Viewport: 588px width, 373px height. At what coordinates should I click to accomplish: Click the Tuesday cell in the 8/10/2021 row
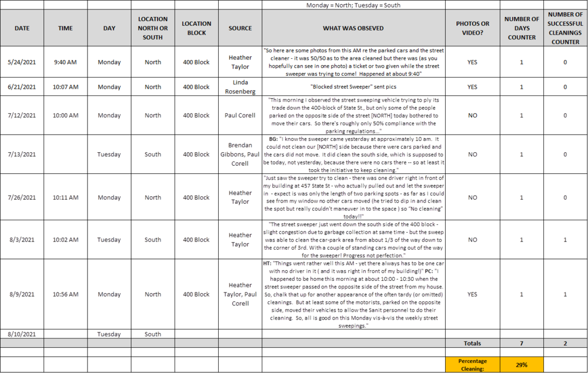[109, 334]
